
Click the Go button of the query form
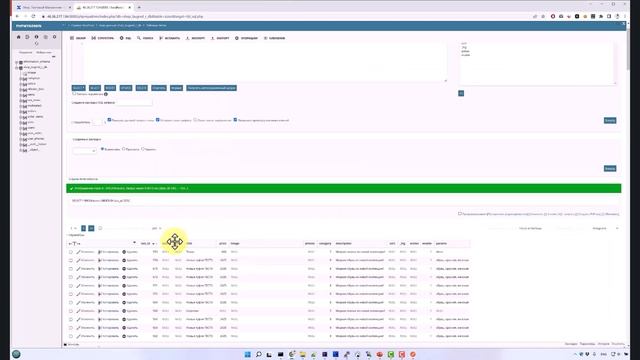610,120
